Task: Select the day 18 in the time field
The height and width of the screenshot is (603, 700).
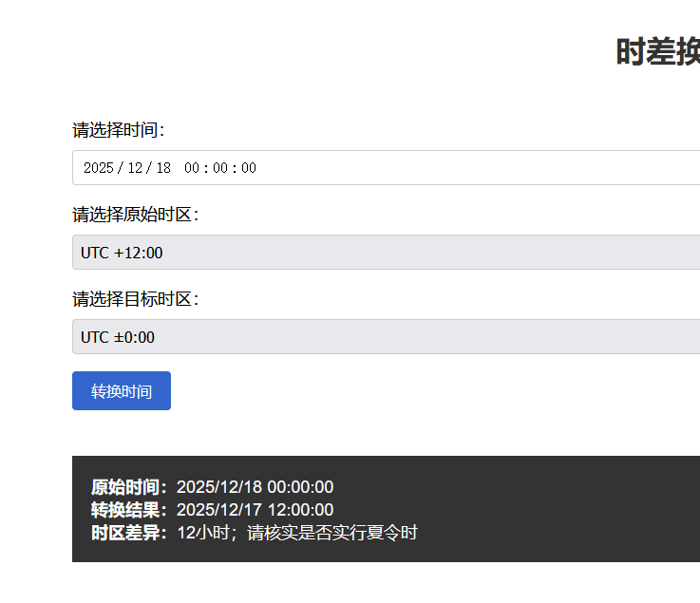Action: pyautogui.click(x=163, y=168)
